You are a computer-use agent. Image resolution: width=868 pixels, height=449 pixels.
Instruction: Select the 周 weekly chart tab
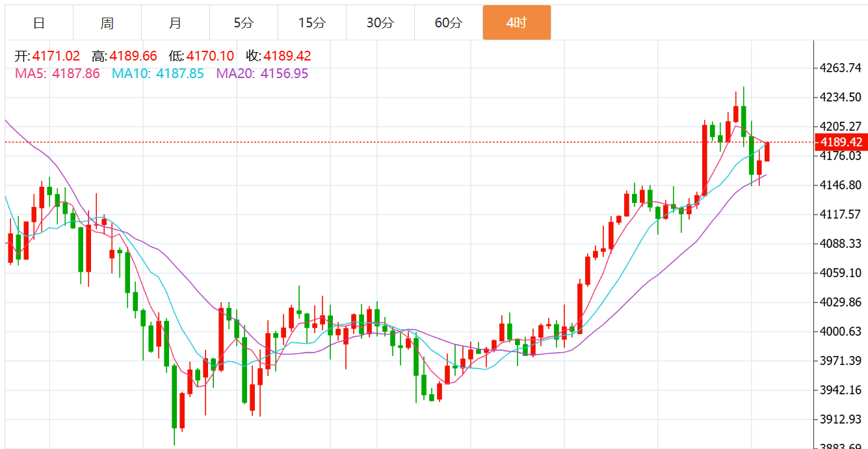click(107, 23)
